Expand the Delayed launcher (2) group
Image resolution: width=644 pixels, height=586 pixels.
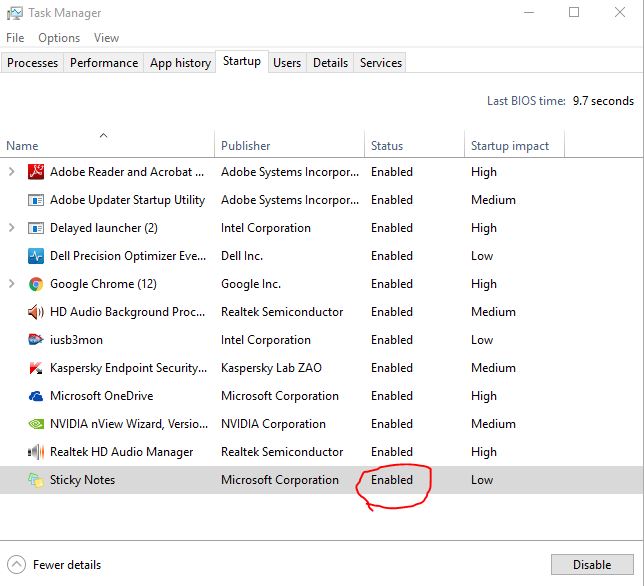point(12,228)
